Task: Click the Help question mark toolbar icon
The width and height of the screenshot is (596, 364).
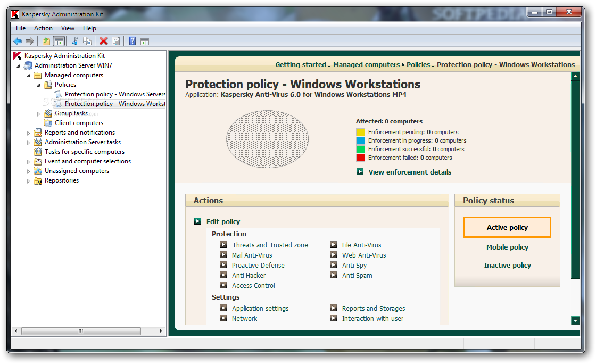Action: point(133,41)
